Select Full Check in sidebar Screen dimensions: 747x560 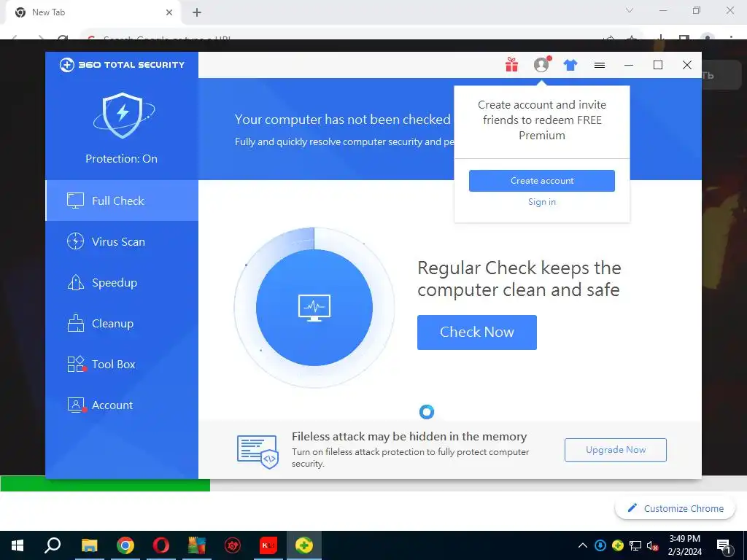(x=122, y=201)
